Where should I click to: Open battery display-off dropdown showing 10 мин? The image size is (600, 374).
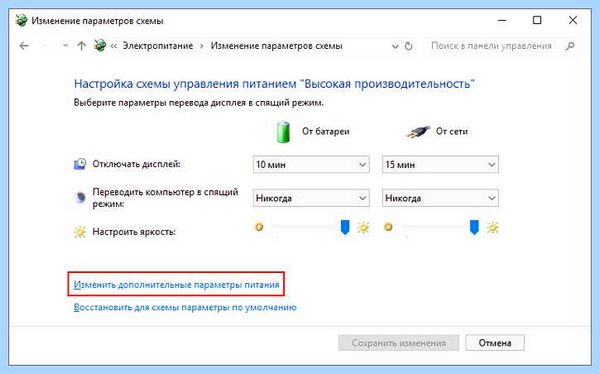[x=311, y=165]
